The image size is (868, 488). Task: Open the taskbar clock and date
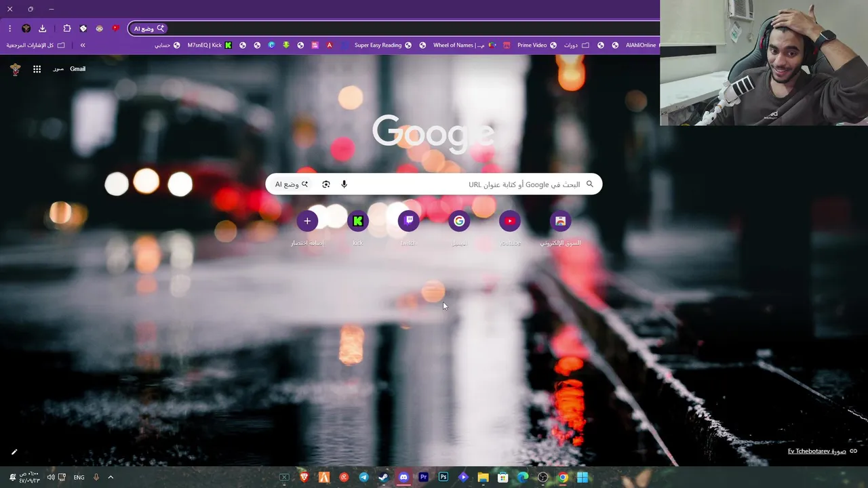(30, 477)
